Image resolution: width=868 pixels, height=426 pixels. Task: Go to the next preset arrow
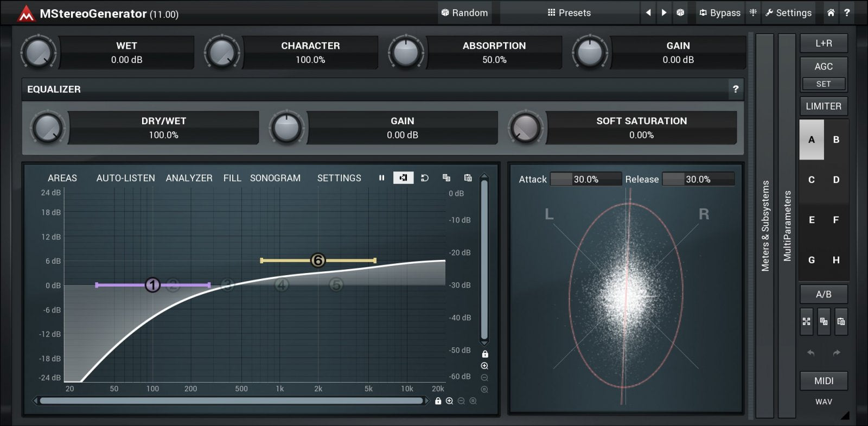point(664,12)
